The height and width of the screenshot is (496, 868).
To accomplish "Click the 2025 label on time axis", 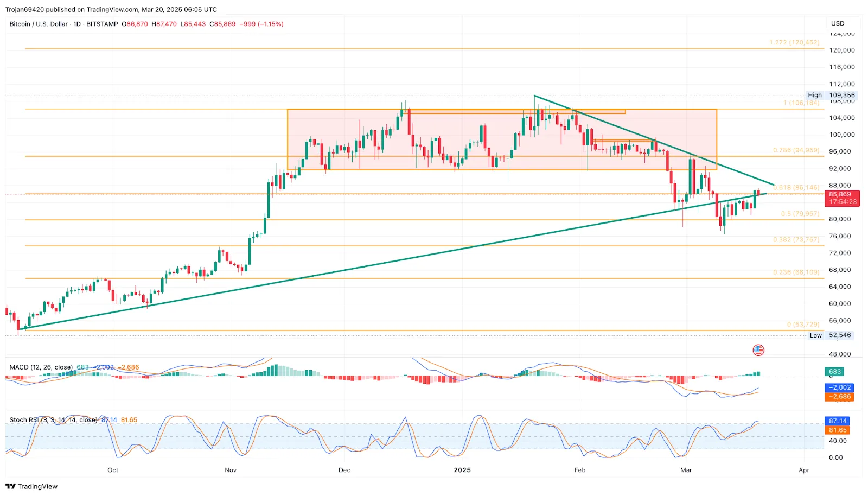I will 462,470.
